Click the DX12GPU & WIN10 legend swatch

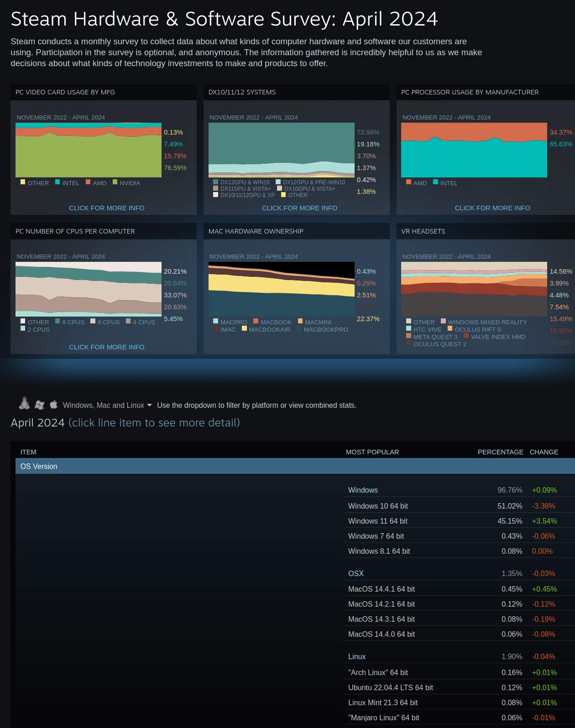[x=215, y=182]
